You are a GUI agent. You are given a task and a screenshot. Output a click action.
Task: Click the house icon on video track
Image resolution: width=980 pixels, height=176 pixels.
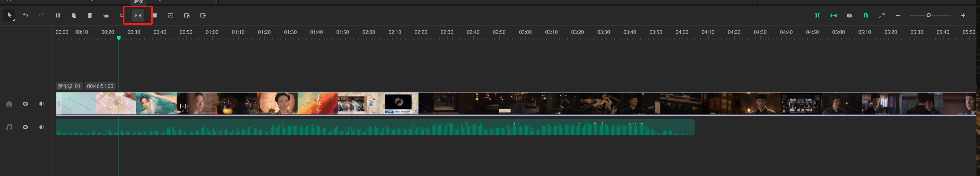click(9, 104)
